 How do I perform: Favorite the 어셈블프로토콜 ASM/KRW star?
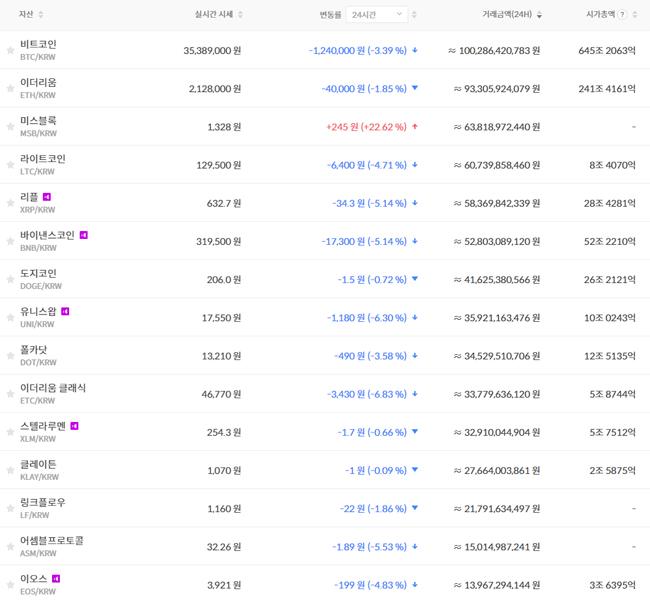10,547
